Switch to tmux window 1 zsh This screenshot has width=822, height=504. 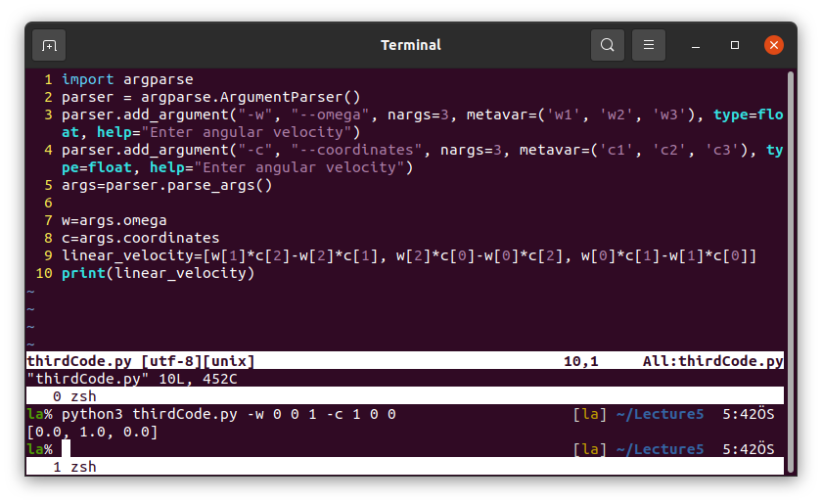tap(74, 467)
